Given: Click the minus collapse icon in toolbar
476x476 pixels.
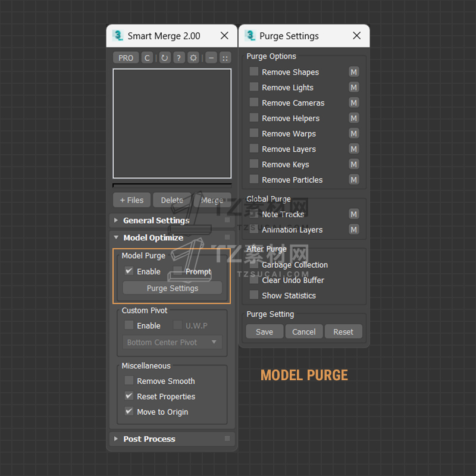Looking at the screenshot, I should [x=211, y=58].
